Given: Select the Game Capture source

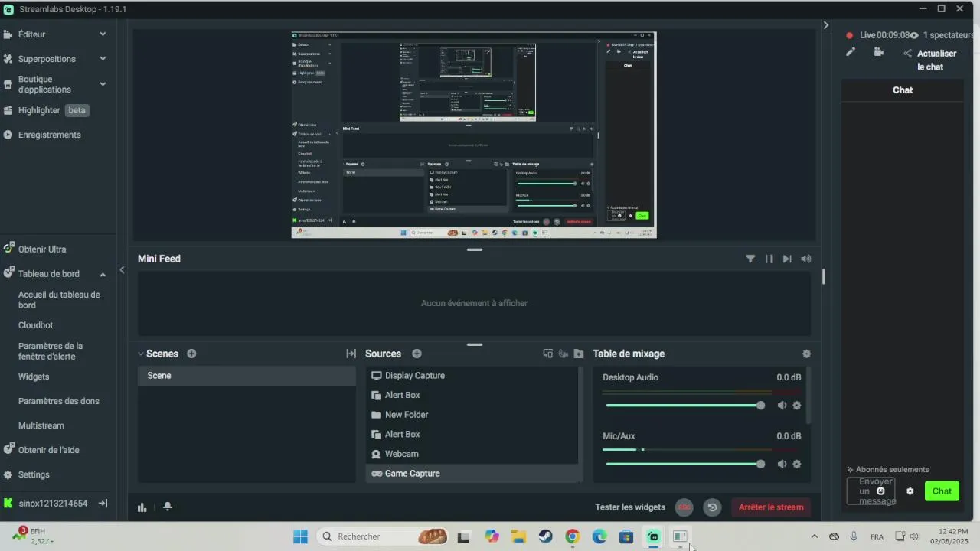Looking at the screenshot, I should (x=472, y=474).
